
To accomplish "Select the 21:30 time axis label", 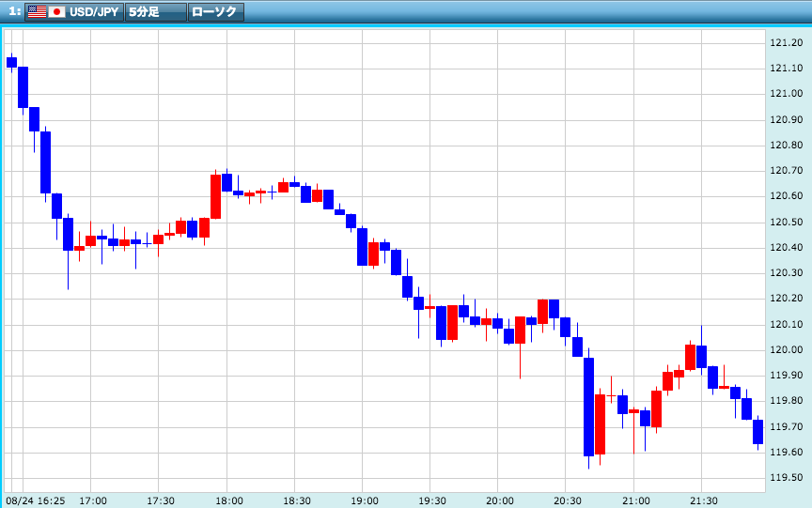I will (x=704, y=500).
